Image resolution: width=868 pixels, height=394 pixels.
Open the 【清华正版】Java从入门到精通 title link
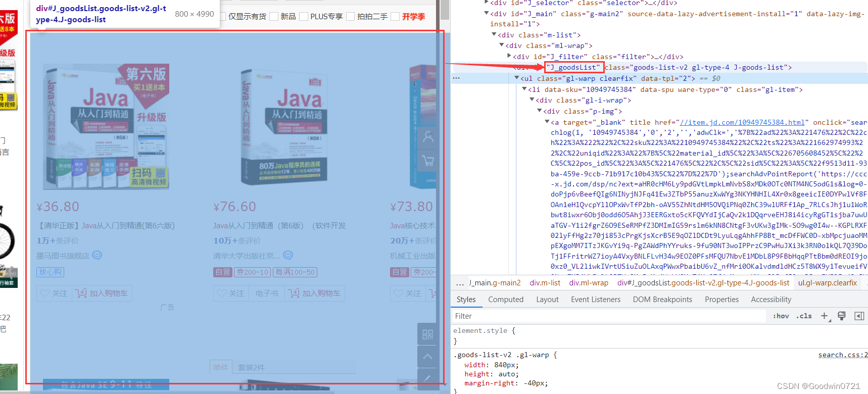pyautogui.click(x=107, y=226)
